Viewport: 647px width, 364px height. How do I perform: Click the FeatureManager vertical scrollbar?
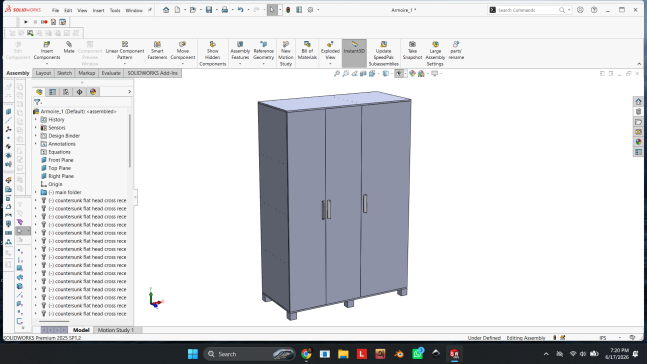(130, 141)
